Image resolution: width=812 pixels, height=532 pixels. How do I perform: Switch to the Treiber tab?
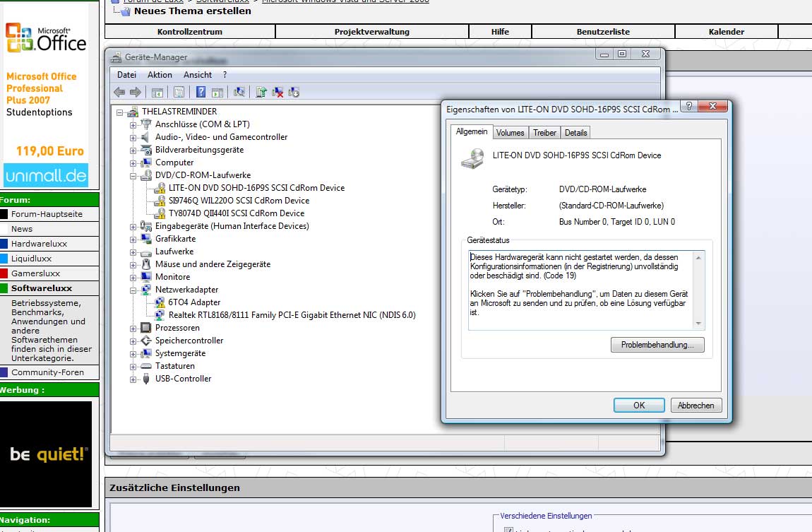545,133
